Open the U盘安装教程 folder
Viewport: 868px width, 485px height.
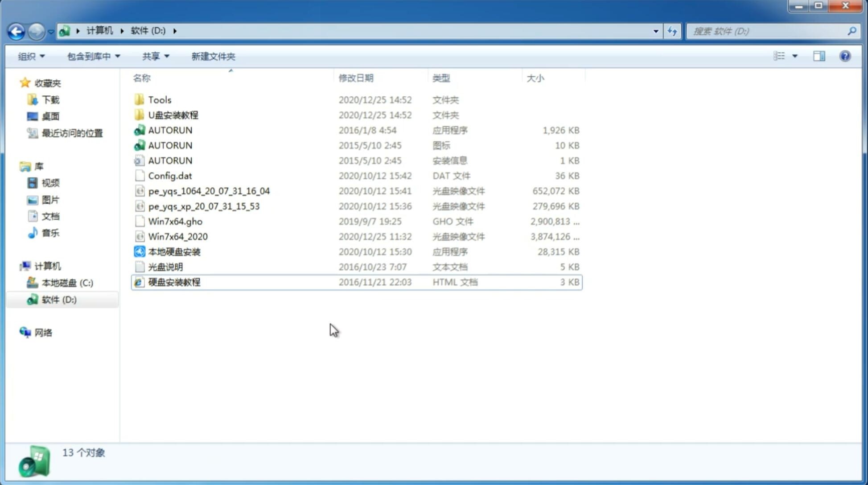point(173,115)
